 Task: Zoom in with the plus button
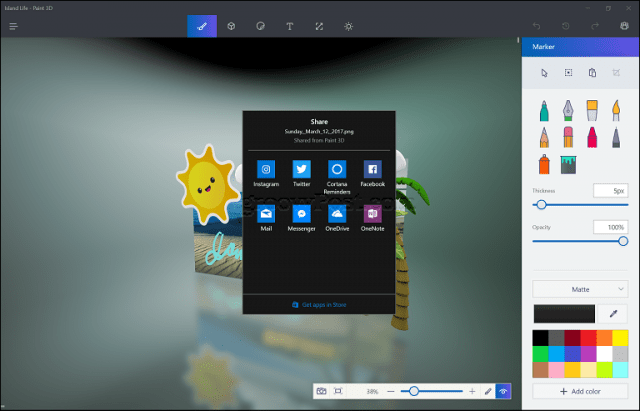[x=472, y=391]
